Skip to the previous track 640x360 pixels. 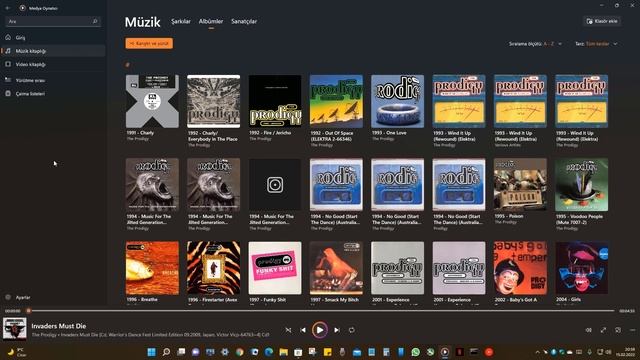coord(303,330)
